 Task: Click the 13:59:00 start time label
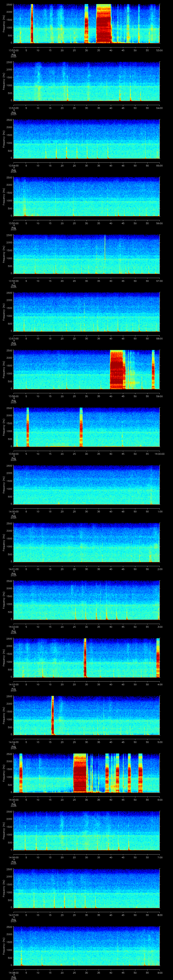[x=13, y=454]
